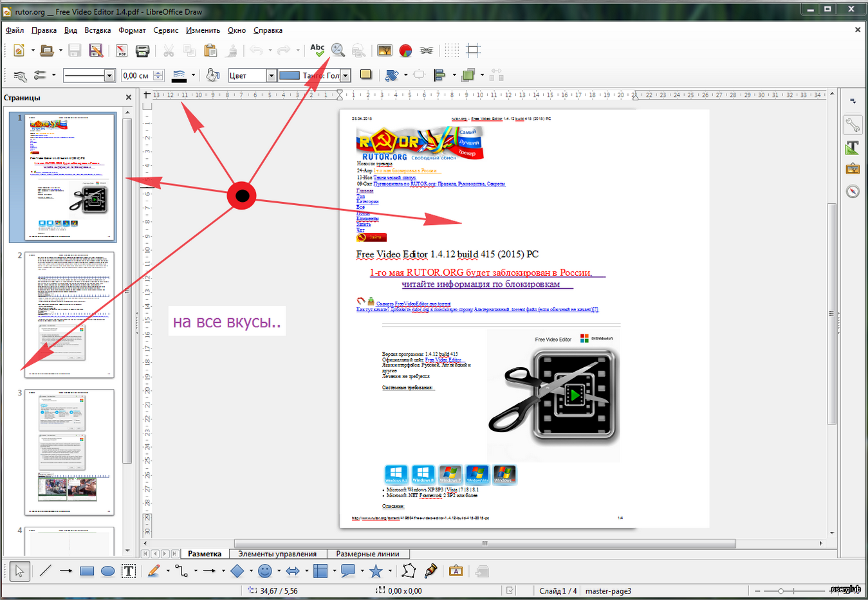Select the Line drawing tool
The width and height of the screenshot is (868, 600).
point(45,570)
